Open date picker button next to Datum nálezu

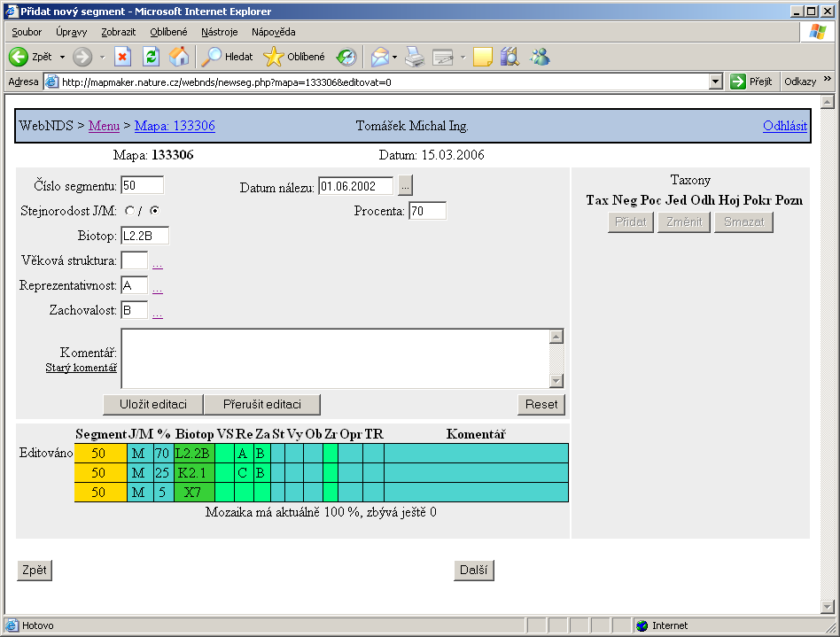tap(405, 186)
